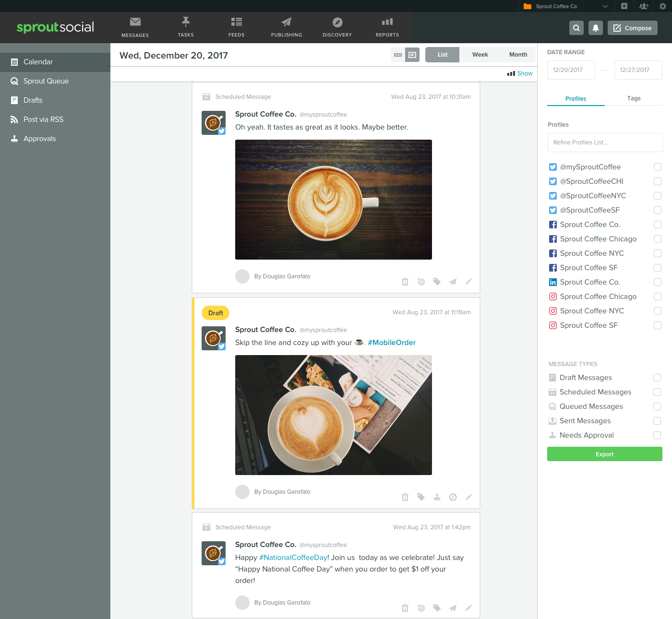Enable the Scheduled Messages filter

point(657,392)
